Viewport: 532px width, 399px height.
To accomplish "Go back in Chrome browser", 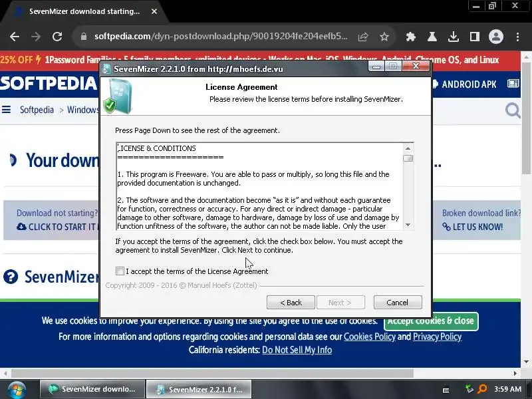I will (15, 37).
